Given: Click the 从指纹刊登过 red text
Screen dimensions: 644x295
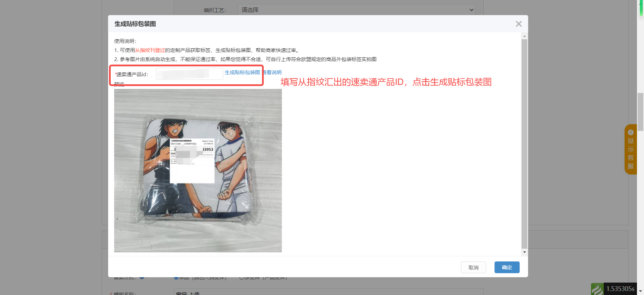Looking at the screenshot, I should (150, 50).
